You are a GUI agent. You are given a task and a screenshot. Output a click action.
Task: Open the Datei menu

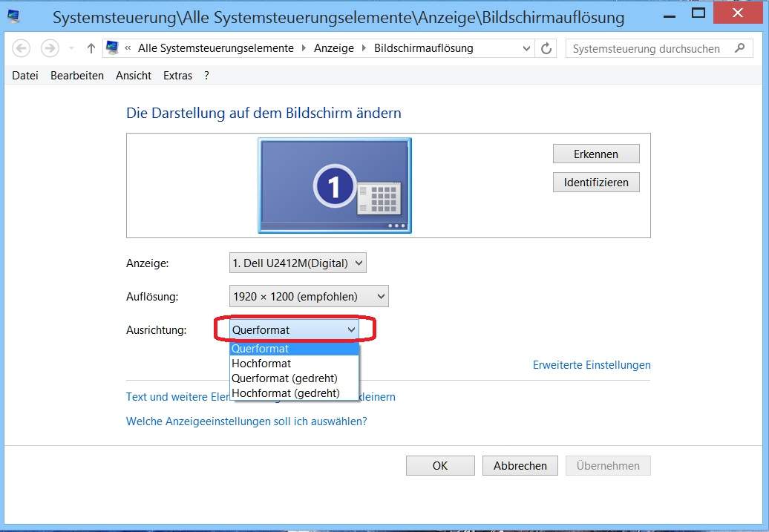pos(24,75)
